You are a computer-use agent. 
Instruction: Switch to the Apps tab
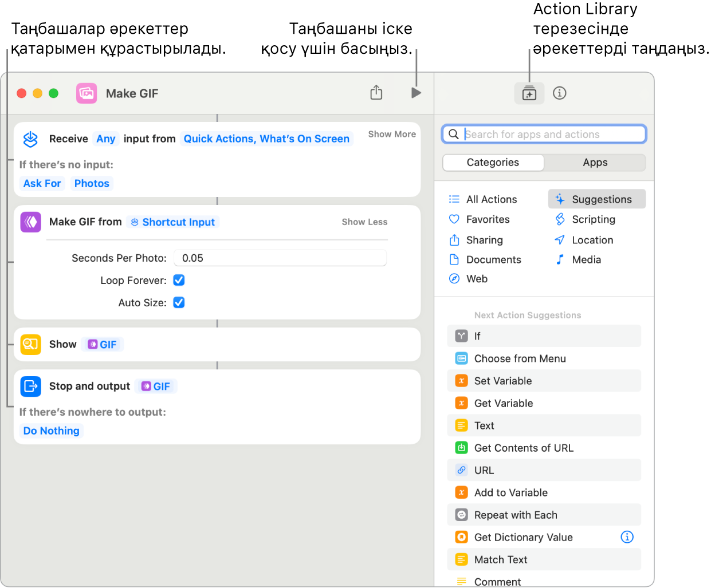(x=595, y=163)
